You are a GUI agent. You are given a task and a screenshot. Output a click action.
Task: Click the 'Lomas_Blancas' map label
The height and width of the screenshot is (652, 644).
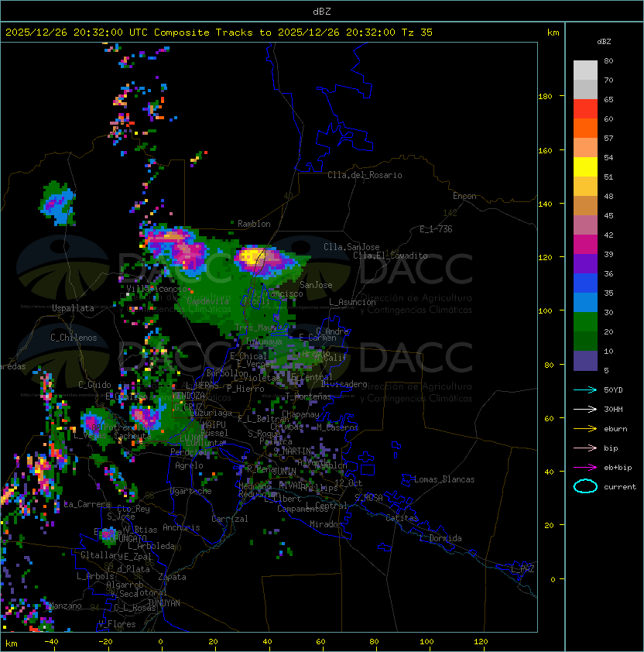tap(444, 479)
